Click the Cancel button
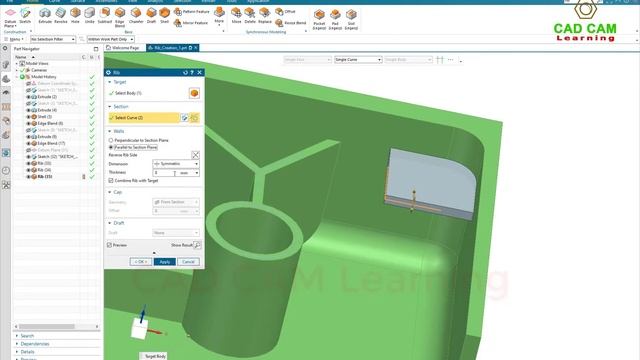 (x=188, y=262)
